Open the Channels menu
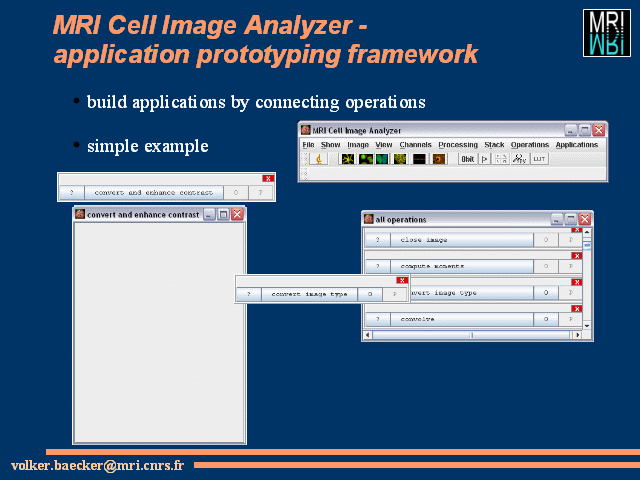The image size is (640, 480). tap(416, 144)
